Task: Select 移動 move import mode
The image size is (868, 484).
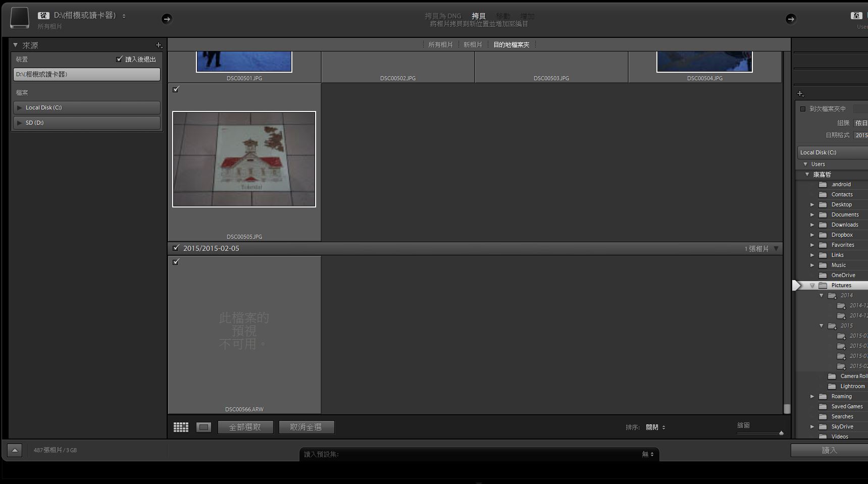Action: 503,16
